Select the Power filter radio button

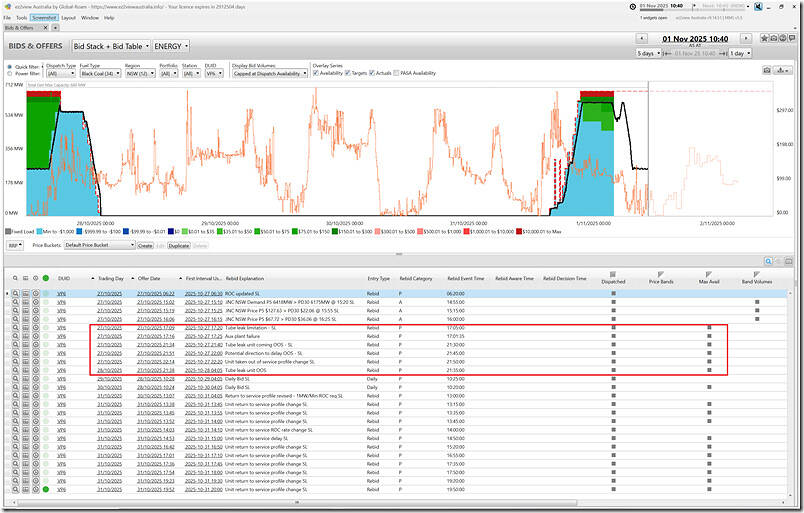pos(9,74)
